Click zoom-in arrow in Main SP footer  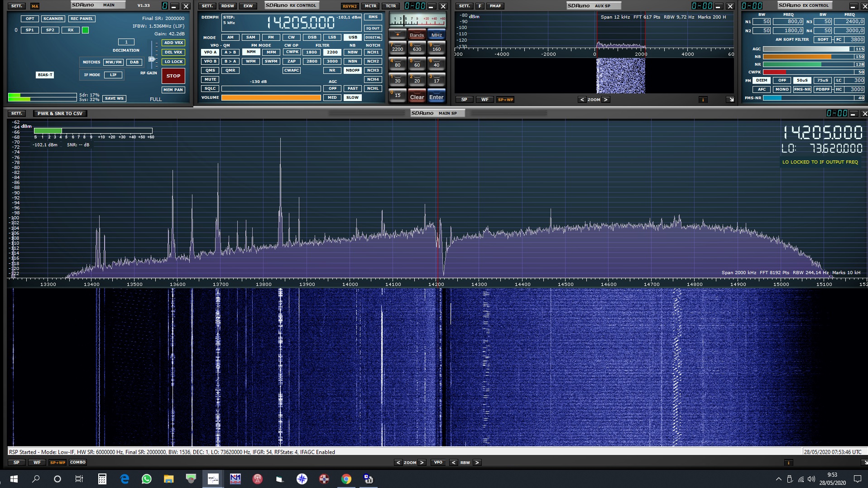pos(422,463)
